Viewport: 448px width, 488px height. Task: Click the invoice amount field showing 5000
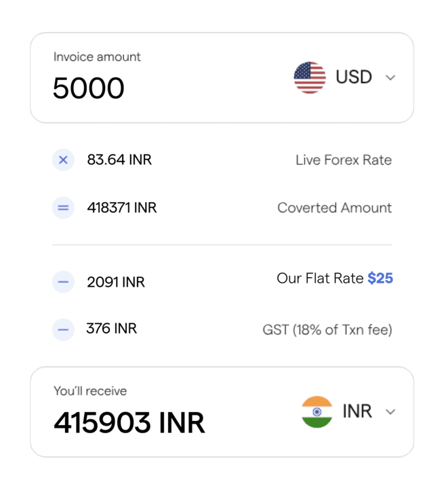[89, 89]
